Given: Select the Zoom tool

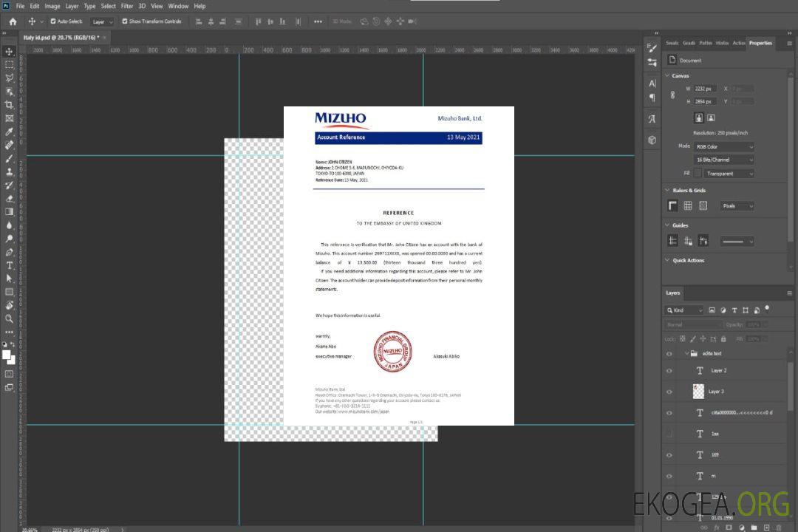Looking at the screenshot, I should click(x=9, y=318).
